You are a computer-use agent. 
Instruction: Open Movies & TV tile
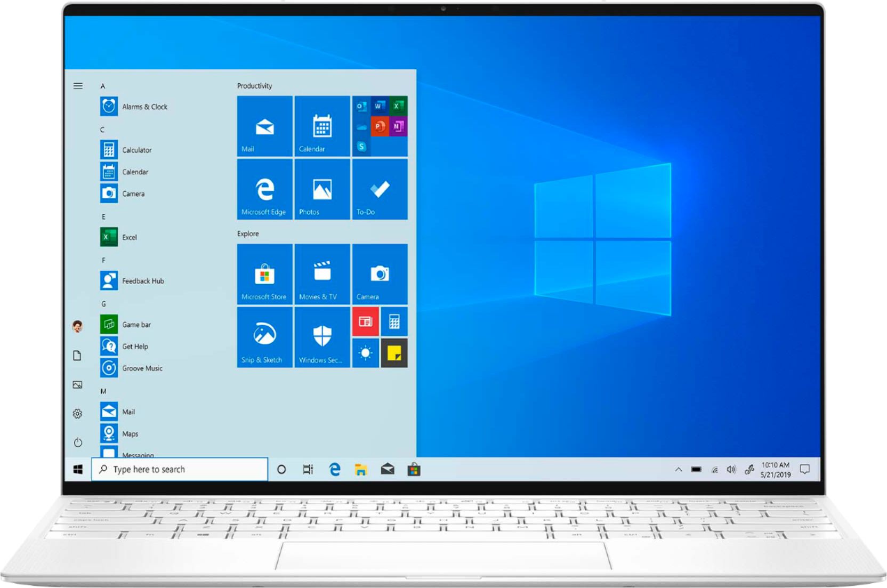coord(322,274)
